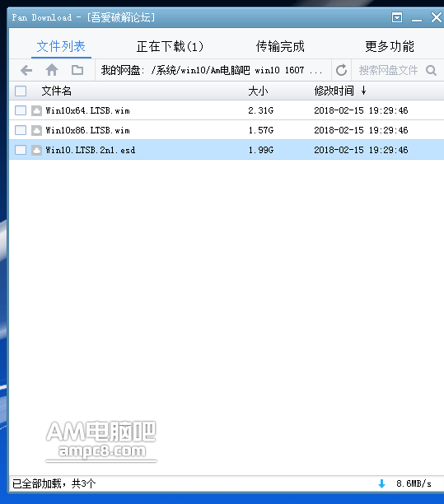Screen dimensions: 444x504
Task: Click the 1.57G size value
Action: (x=261, y=130)
